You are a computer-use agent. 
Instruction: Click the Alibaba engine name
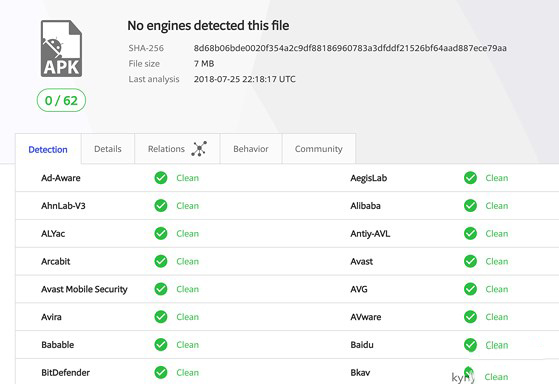[365, 206]
